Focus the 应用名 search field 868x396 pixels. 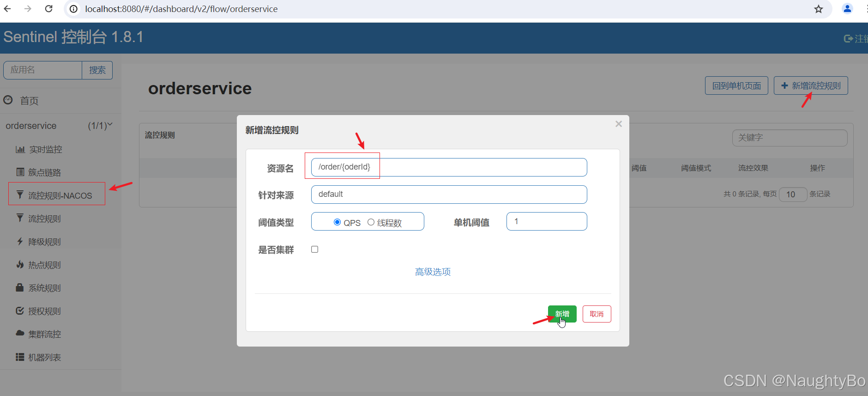coord(42,70)
